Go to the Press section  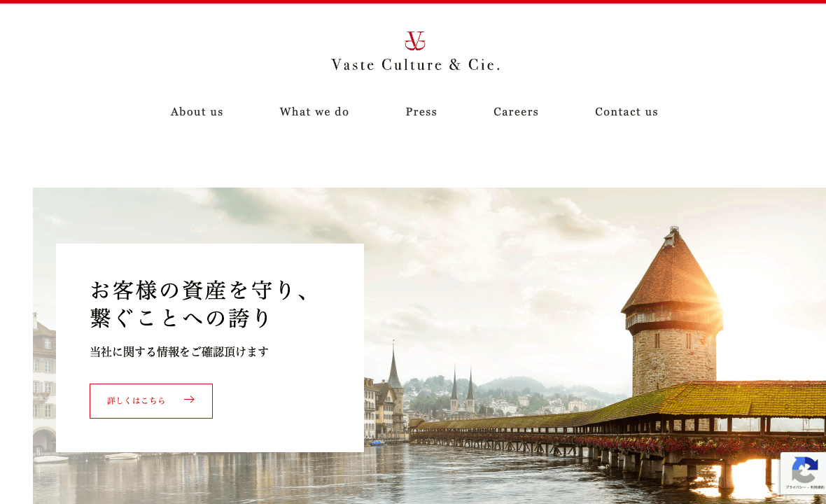[421, 111]
